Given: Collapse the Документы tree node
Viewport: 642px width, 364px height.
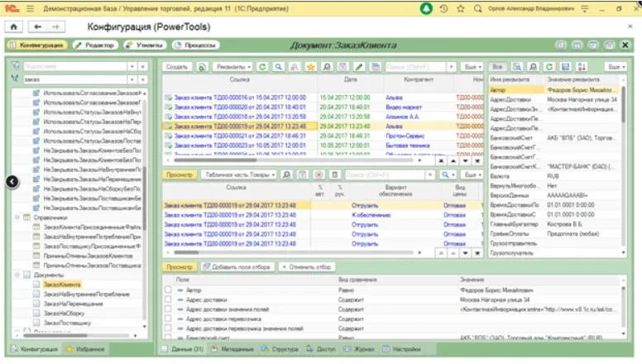Looking at the screenshot, I should point(17,275).
